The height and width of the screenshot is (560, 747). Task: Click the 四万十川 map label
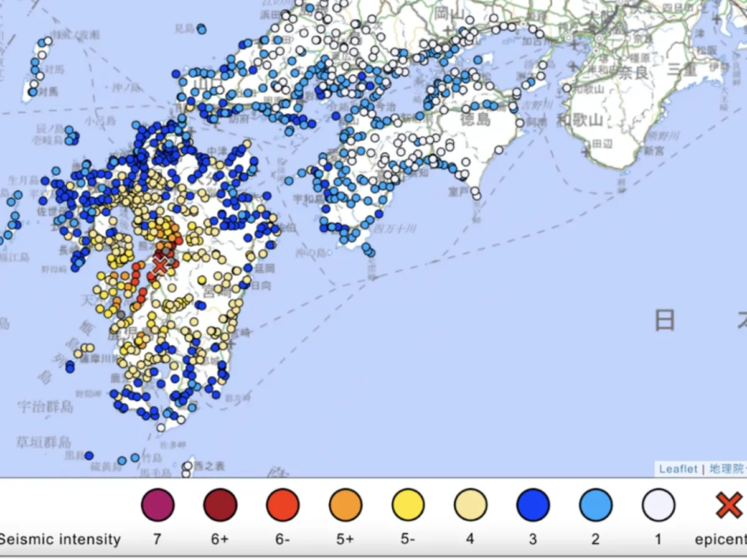pos(395,229)
